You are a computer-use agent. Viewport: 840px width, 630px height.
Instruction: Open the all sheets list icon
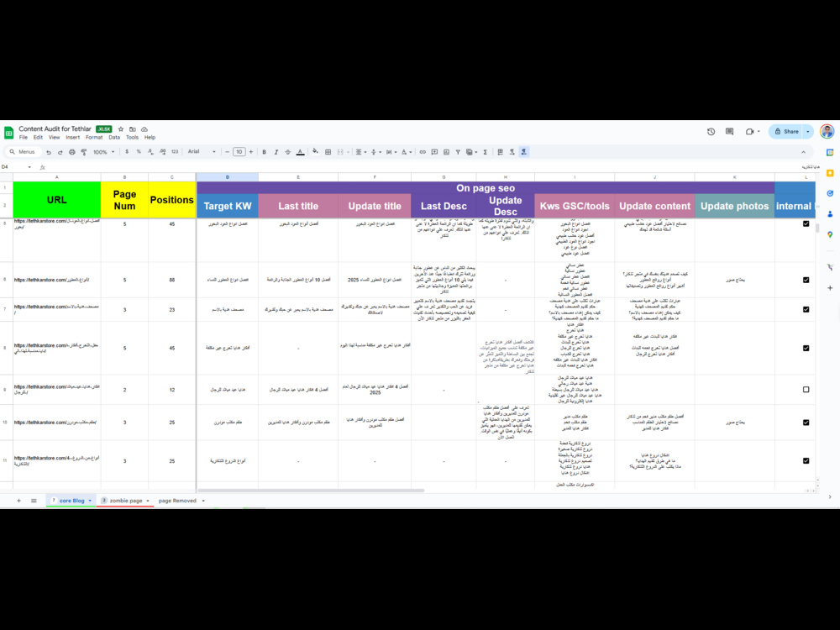pyautogui.click(x=34, y=501)
